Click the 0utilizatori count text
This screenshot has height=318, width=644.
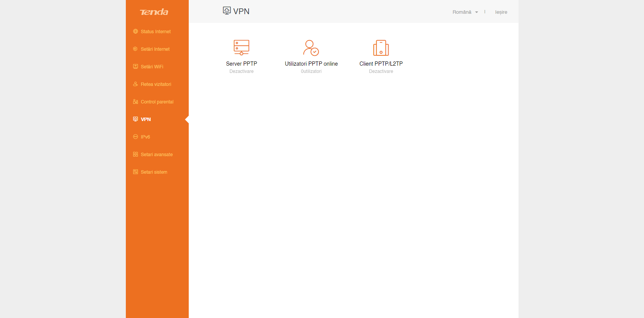click(311, 71)
